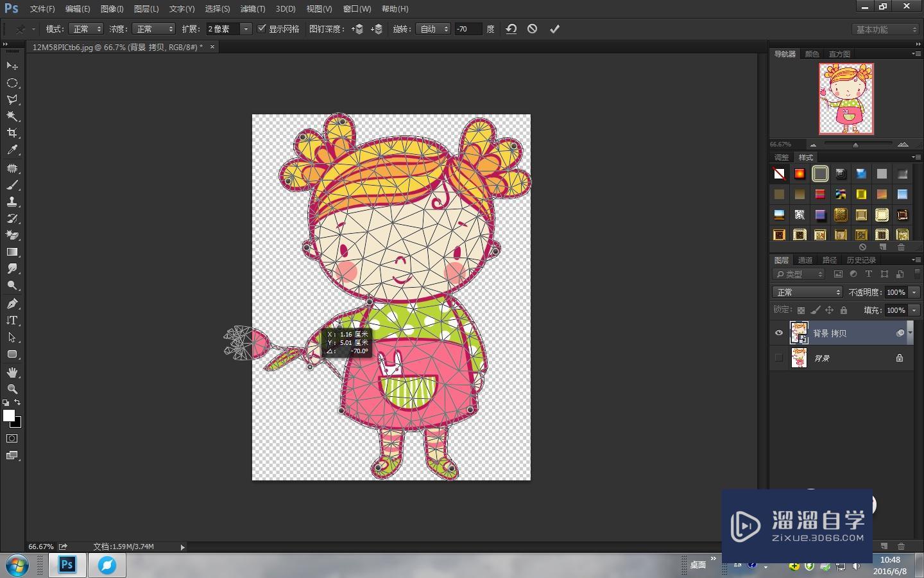Select the Hand tool
This screenshot has height=578, width=924.
click(12, 372)
